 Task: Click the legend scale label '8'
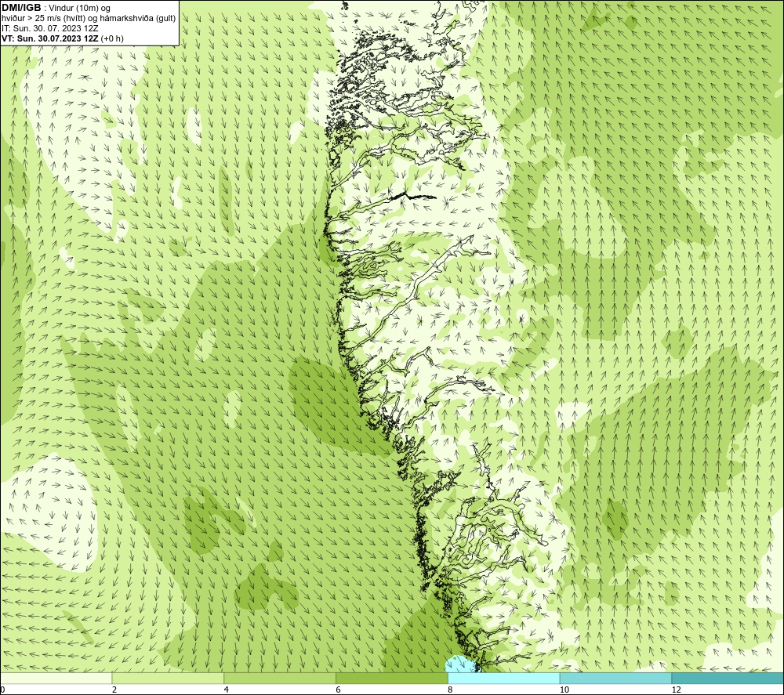click(x=451, y=690)
